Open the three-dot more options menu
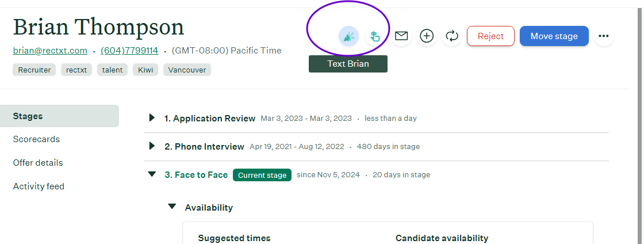 (603, 36)
